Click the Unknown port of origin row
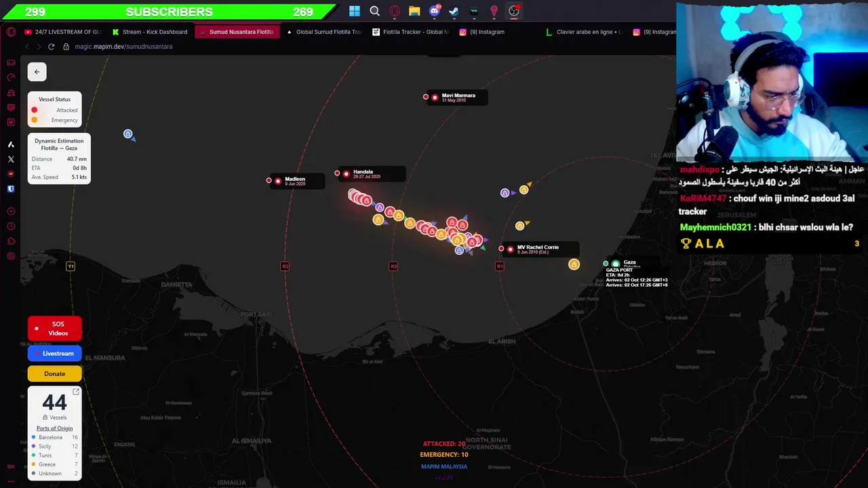Image resolution: width=868 pixels, height=488 pixels. [55, 473]
